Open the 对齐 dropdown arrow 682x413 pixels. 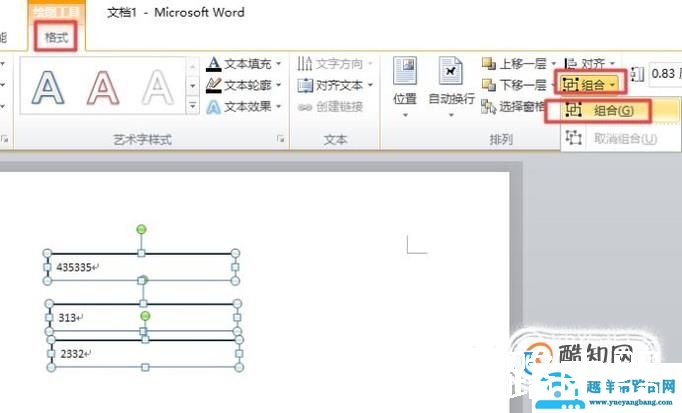(x=612, y=64)
